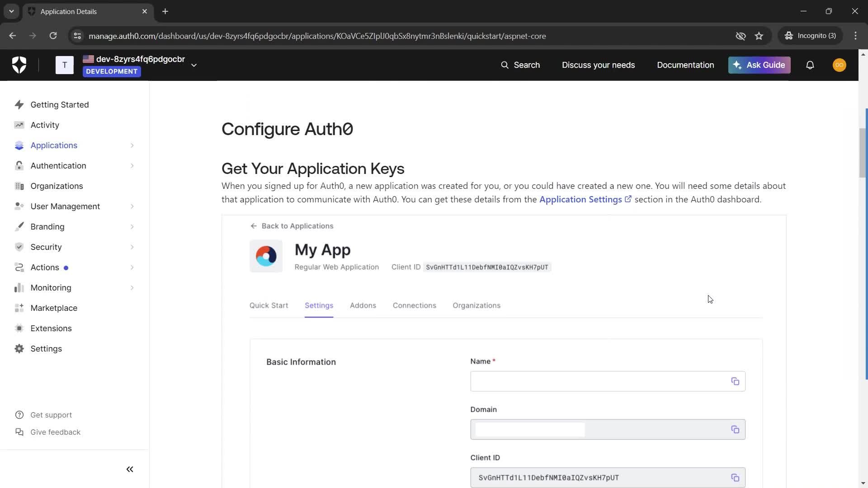Image resolution: width=868 pixels, height=488 pixels.
Task: Click the Monitoring bars icon
Action: point(19,288)
